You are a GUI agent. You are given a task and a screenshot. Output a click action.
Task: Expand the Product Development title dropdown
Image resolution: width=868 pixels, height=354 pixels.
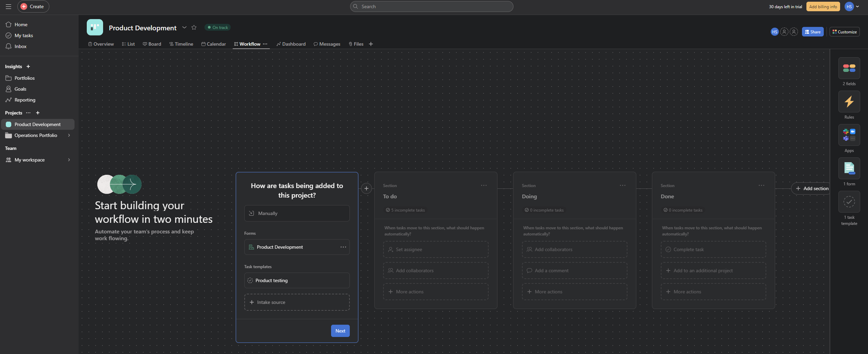tap(184, 28)
